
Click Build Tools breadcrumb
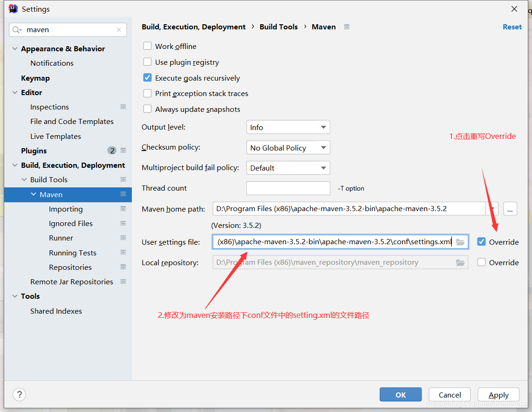click(x=279, y=27)
